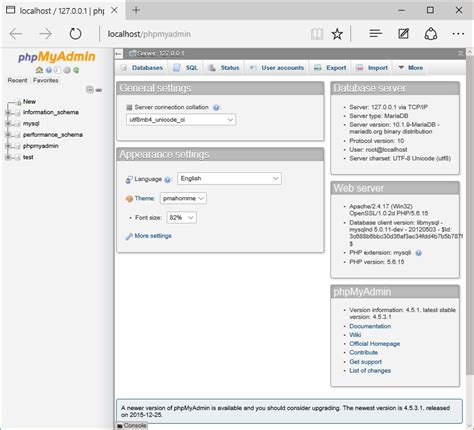Expand the mysql tree node

tap(8, 124)
